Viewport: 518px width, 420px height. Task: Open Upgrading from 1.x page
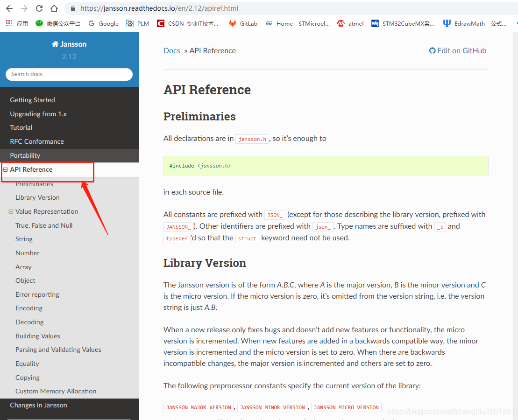[38, 114]
